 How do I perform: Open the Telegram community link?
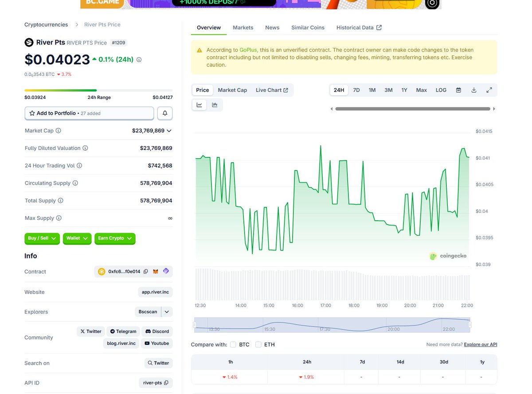pyautogui.click(x=123, y=332)
